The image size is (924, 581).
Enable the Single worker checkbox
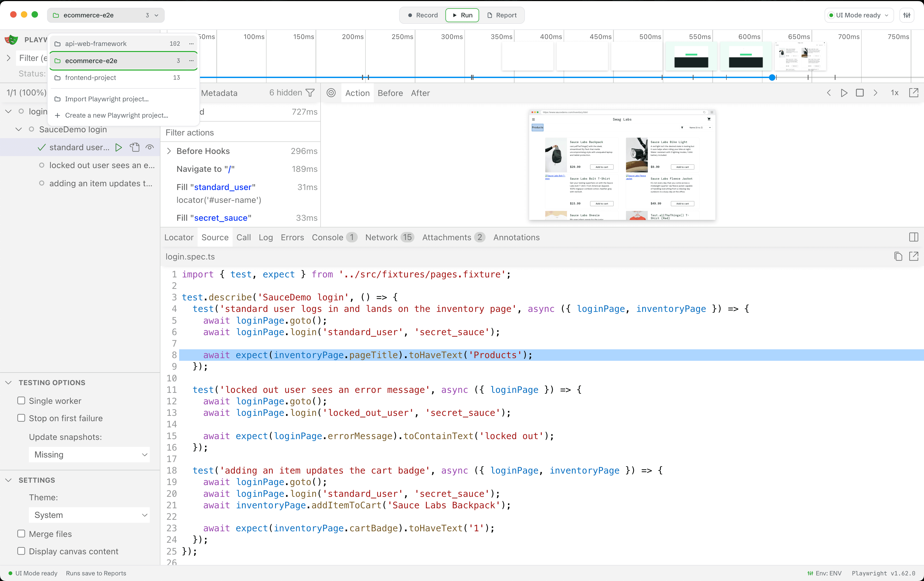tap(21, 400)
